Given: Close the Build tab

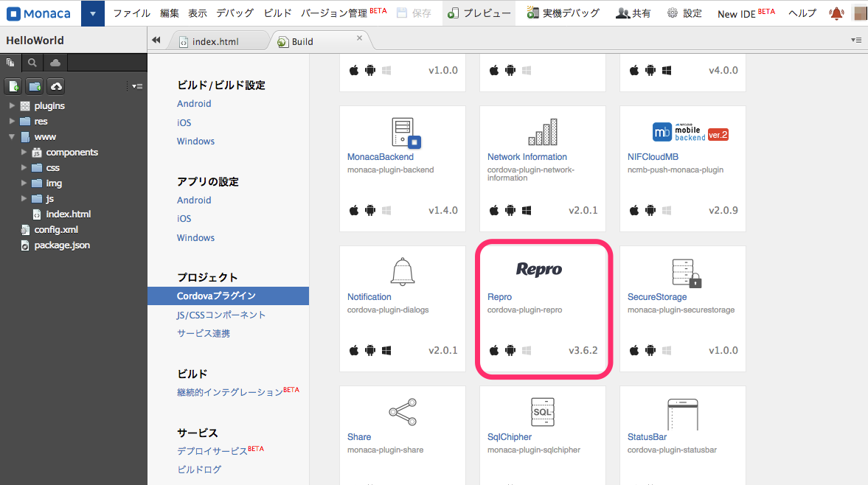Looking at the screenshot, I should tap(359, 38).
